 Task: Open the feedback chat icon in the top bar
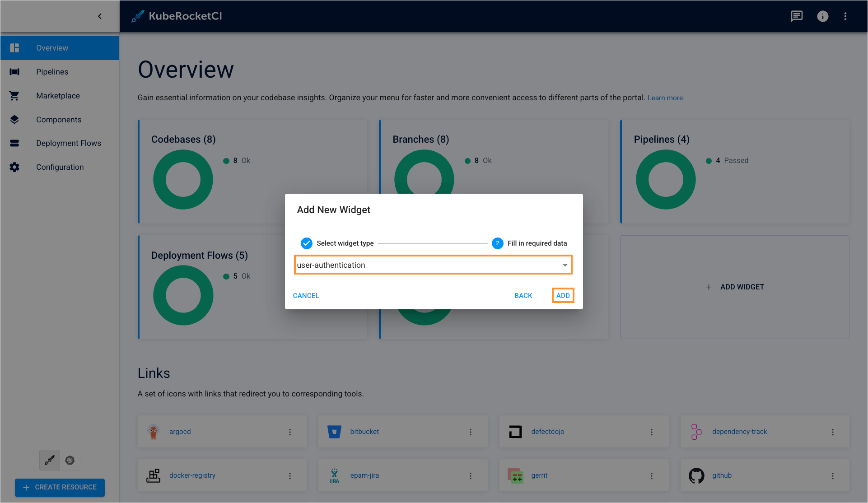pyautogui.click(x=796, y=16)
